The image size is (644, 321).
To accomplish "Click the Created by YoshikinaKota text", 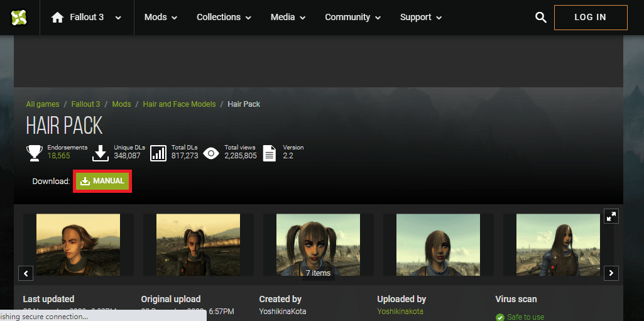I will pyautogui.click(x=283, y=311).
